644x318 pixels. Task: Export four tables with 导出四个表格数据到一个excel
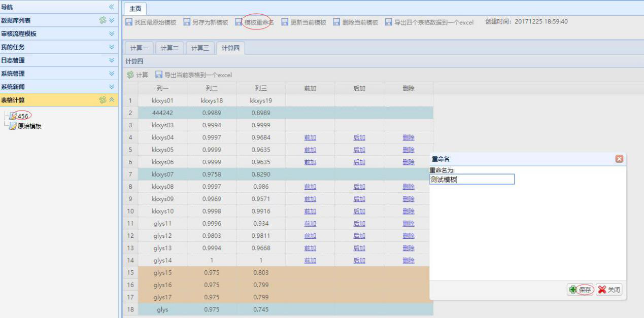coord(429,22)
